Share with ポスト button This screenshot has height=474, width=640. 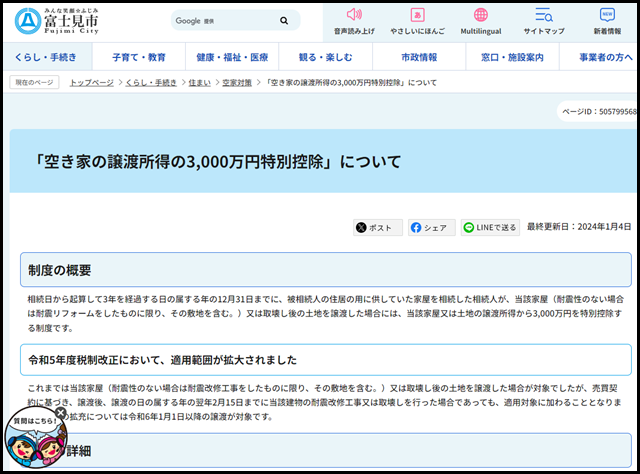point(378,227)
